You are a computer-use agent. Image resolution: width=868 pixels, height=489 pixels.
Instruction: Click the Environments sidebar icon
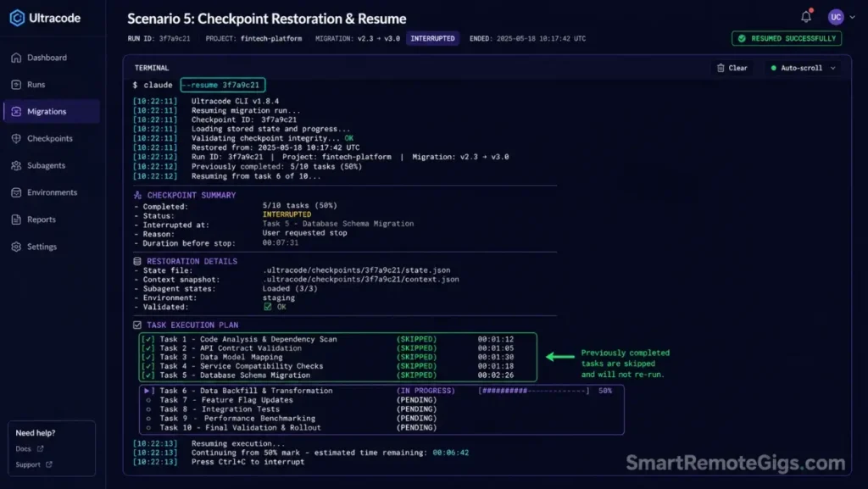[x=16, y=192]
